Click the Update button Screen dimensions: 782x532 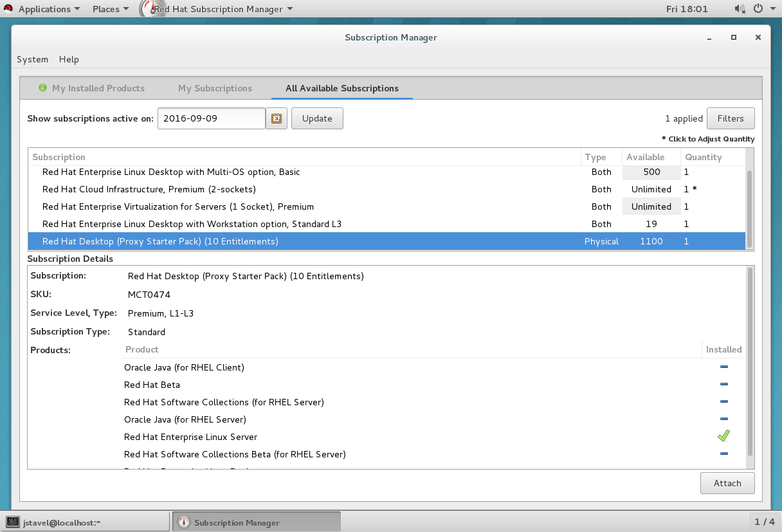[317, 118]
